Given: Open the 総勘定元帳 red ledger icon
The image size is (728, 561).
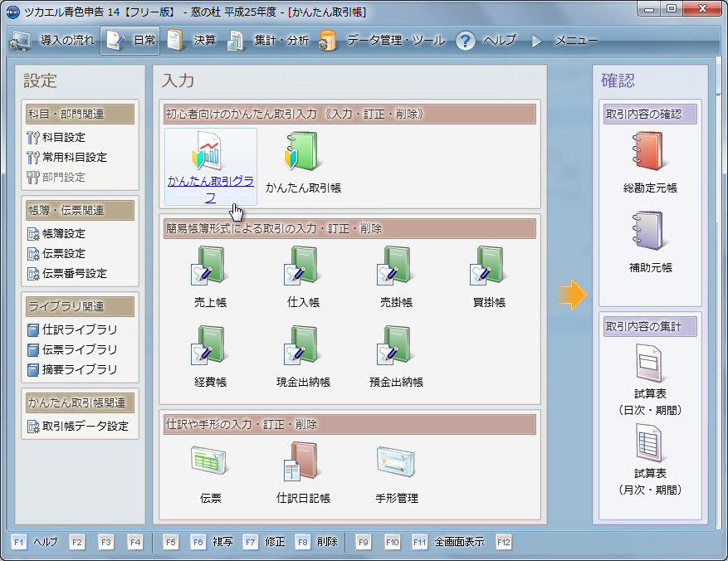Looking at the screenshot, I should (x=649, y=151).
